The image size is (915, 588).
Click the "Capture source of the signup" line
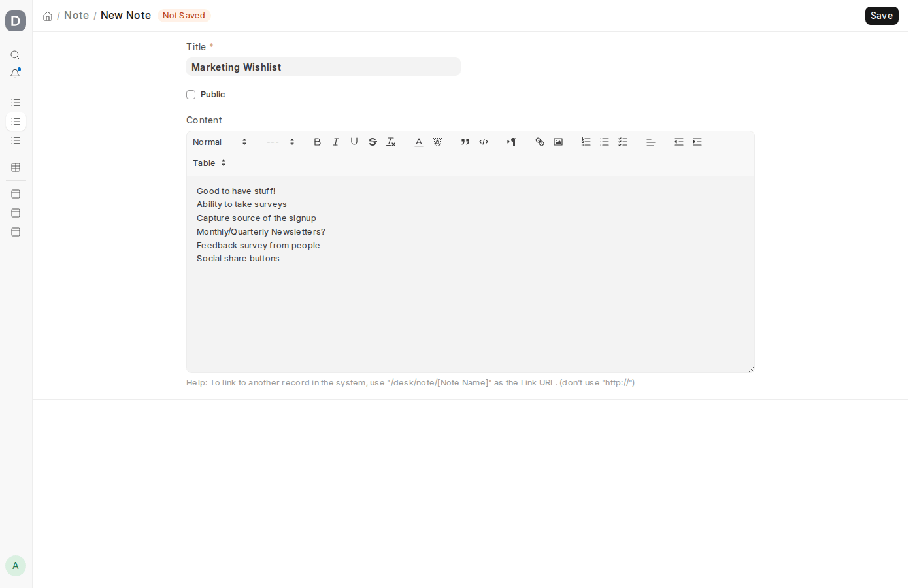coord(256,218)
